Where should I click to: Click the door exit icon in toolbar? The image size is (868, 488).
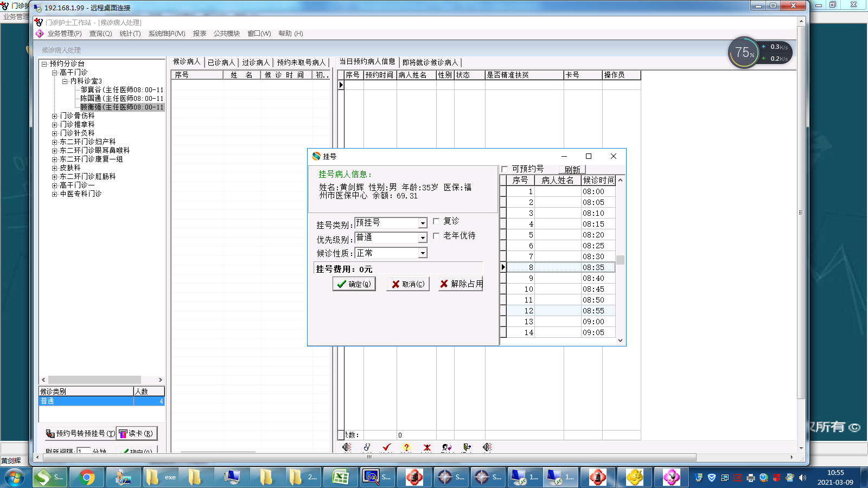pos(467,447)
